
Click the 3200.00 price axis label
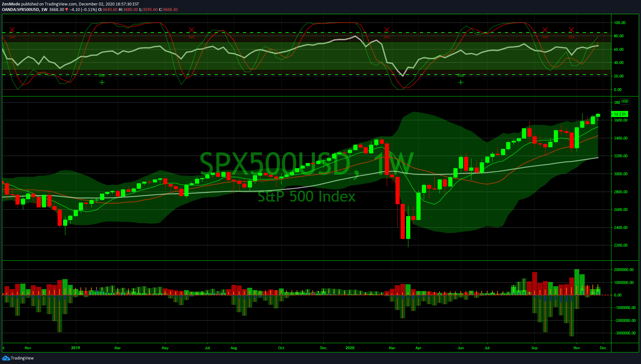click(621, 156)
